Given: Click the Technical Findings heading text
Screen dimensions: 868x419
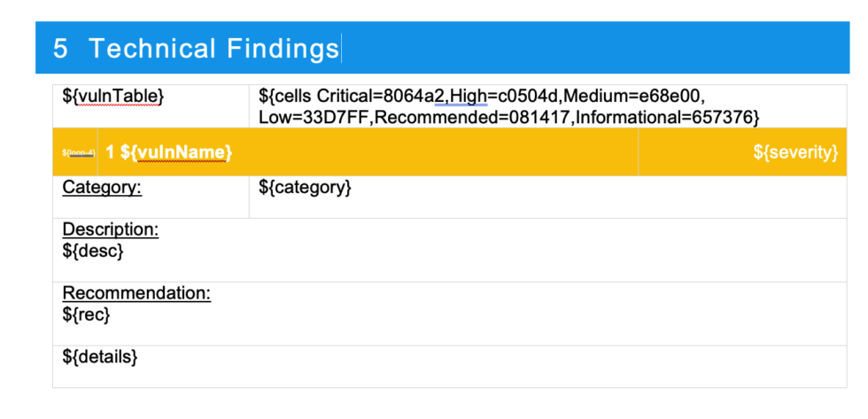Looking at the screenshot, I should pos(213,48).
